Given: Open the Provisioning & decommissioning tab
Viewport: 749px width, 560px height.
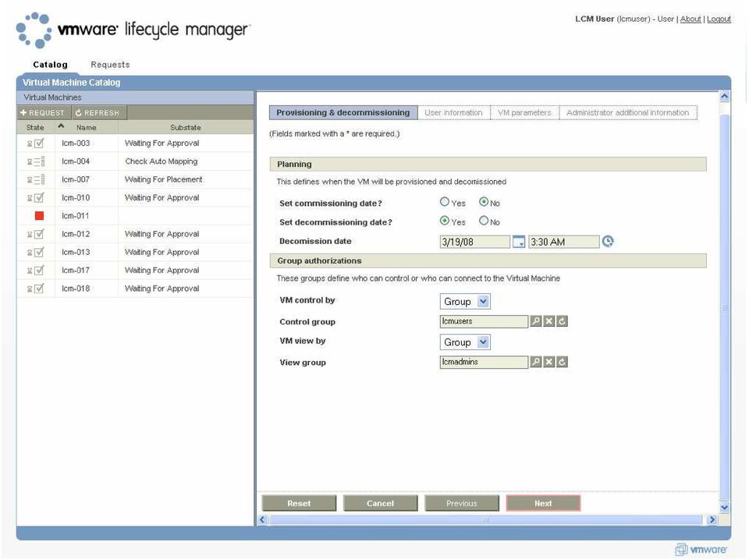Looking at the screenshot, I should coord(343,112).
